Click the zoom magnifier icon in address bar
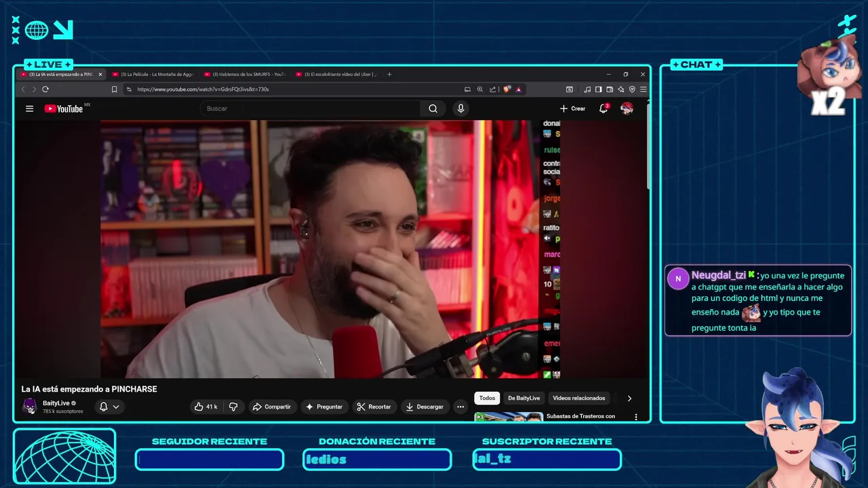Viewport: 868px width, 488px height. pyautogui.click(x=480, y=89)
